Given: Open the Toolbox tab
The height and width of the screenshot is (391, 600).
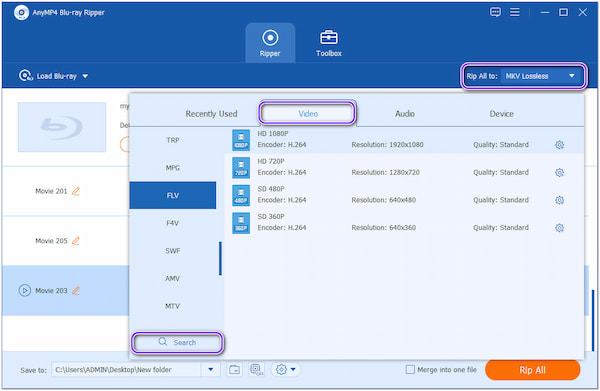Looking at the screenshot, I should 329,43.
